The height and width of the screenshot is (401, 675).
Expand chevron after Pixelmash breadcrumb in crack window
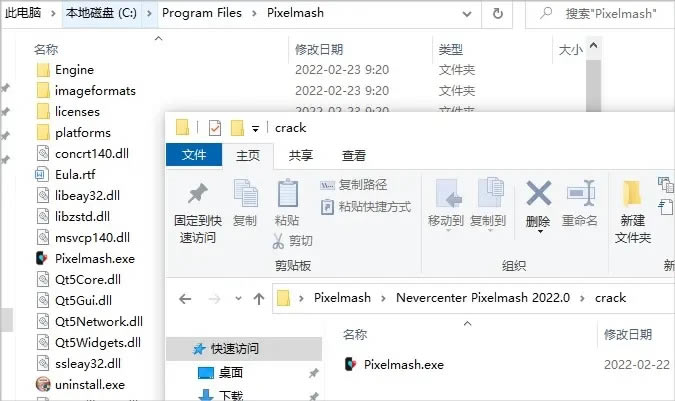click(x=383, y=298)
